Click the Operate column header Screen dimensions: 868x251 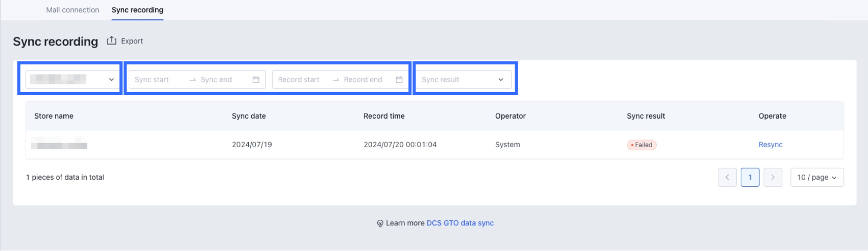pos(772,116)
